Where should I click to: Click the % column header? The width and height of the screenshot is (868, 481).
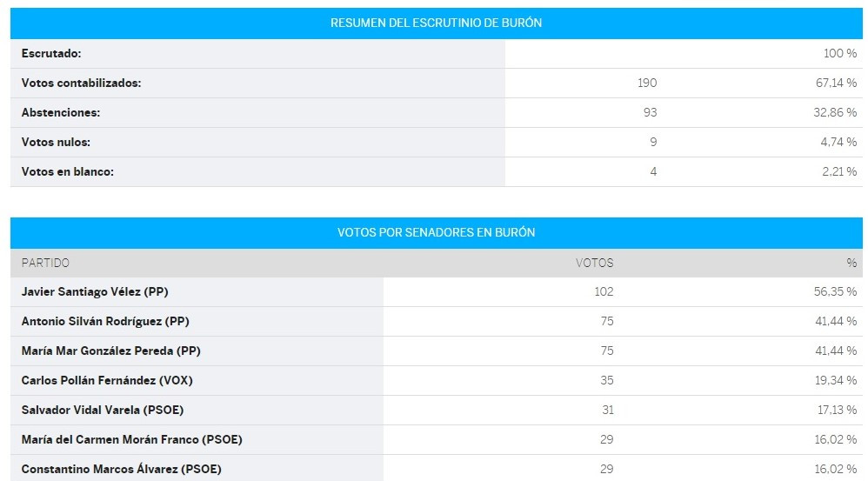[x=851, y=263]
